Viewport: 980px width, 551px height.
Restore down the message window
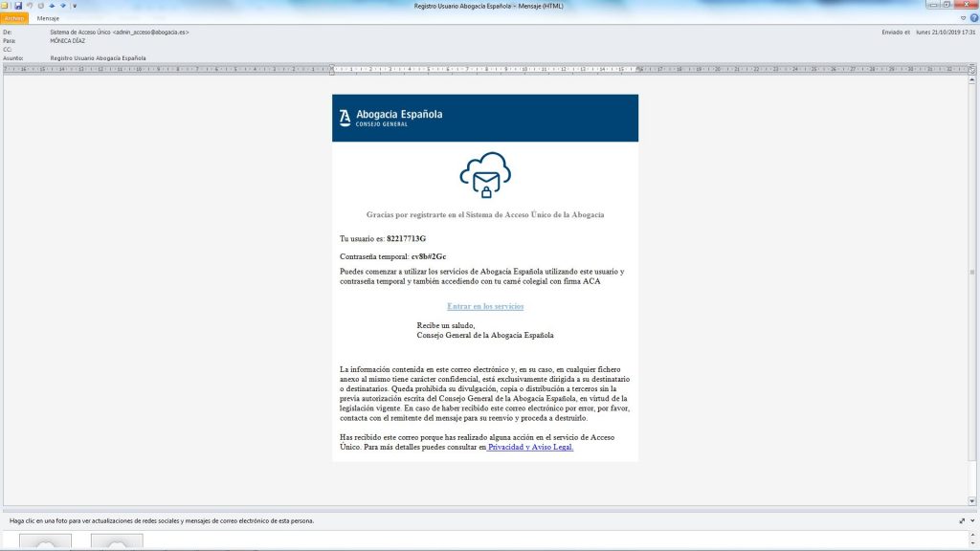(x=947, y=5)
